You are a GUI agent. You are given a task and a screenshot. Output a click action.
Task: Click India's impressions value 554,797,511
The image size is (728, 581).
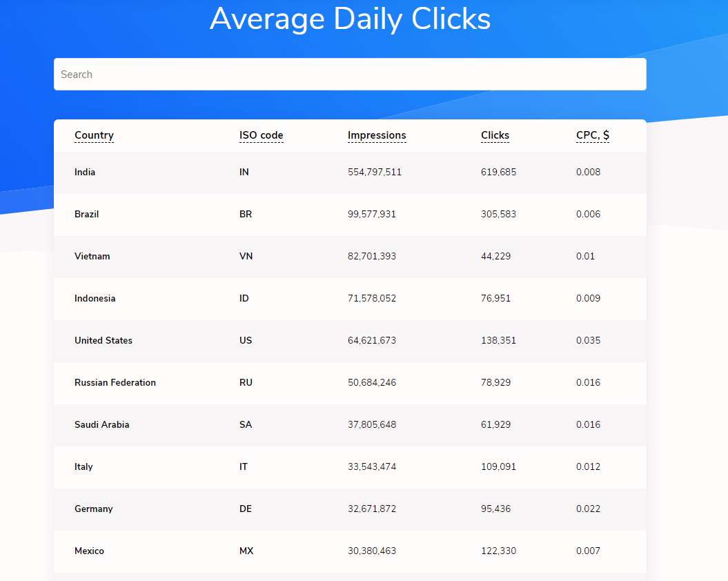(x=374, y=173)
